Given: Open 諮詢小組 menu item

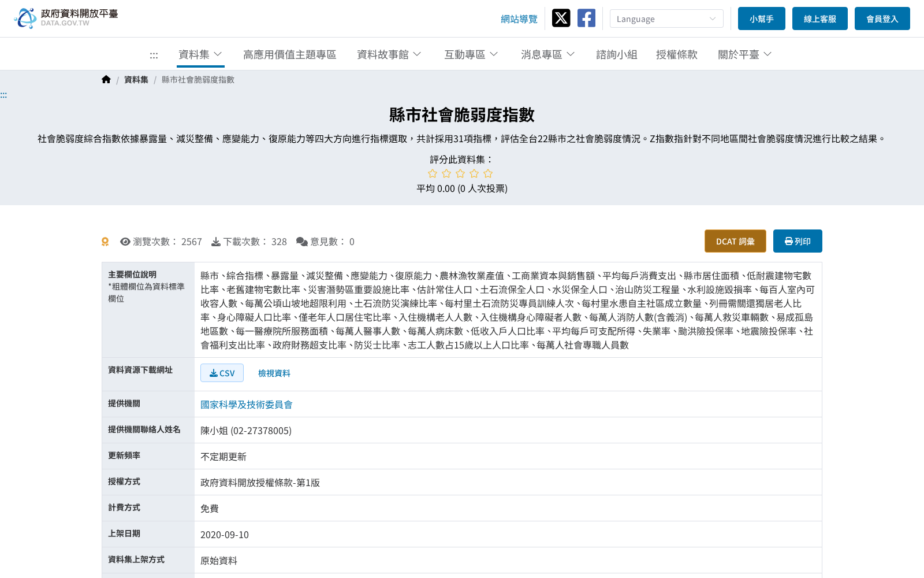Looking at the screenshot, I should tap(617, 54).
